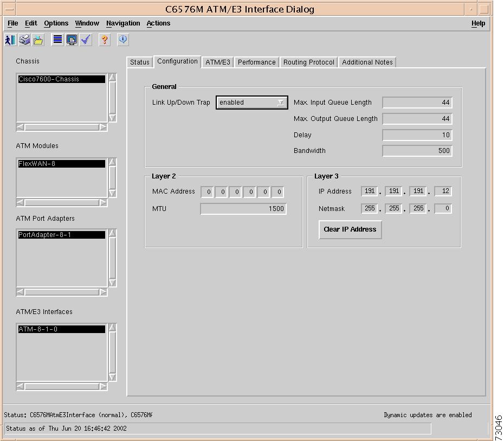Select ATM-8-1-0 in ATM/E3 Interfaces list
Image resolution: width=504 pixels, height=441 pixels.
[61, 329]
